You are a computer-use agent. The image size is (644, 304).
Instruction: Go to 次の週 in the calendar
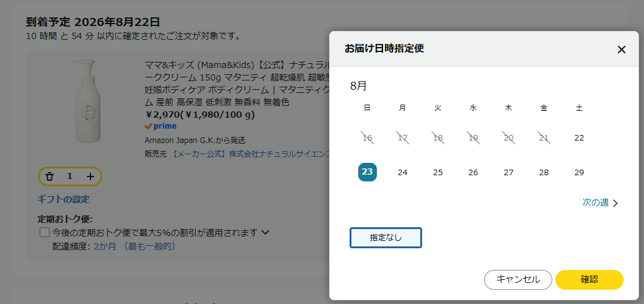coord(595,202)
